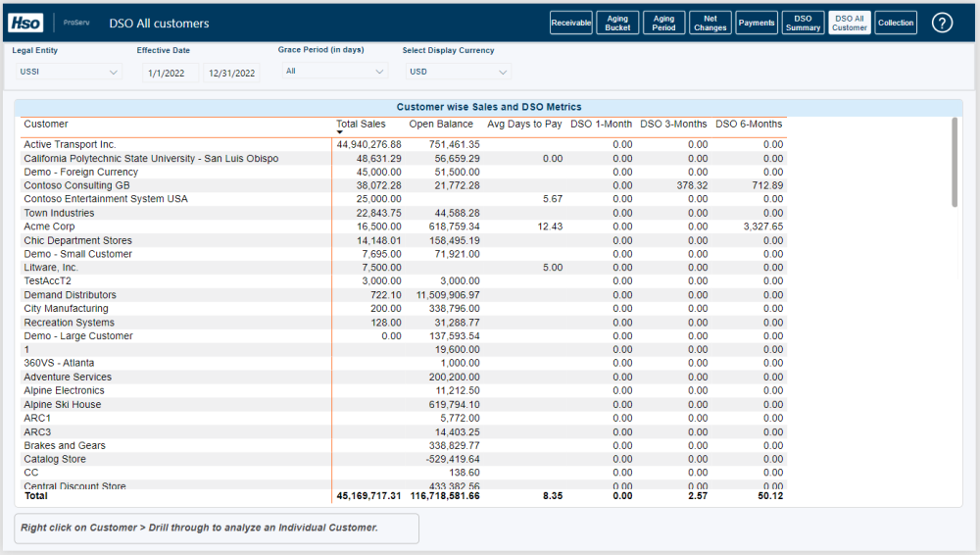The width and height of the screenshot is (980, 555).
Task: Click the Avg Days to Pay column header
Action: pos(524,125)
